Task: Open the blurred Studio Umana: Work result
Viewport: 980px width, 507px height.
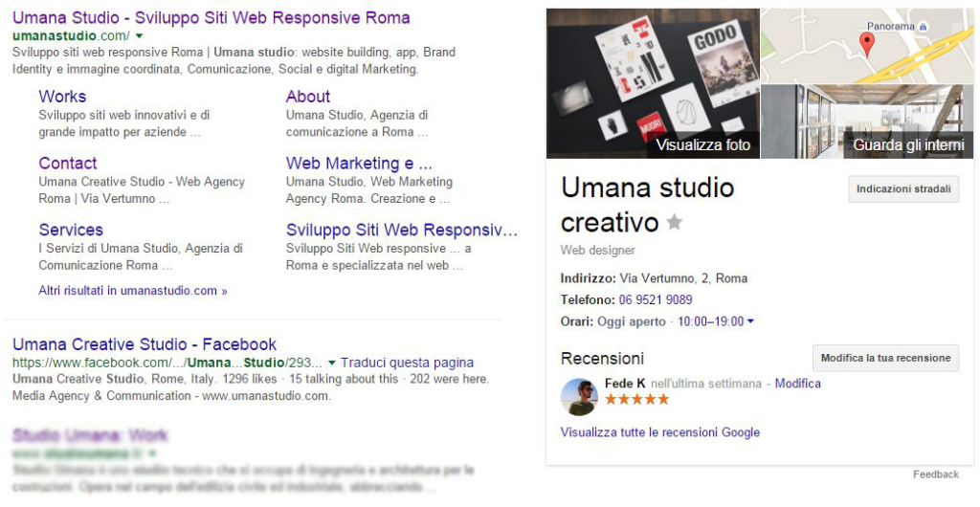Action: pyautogui.click(x=91, y=434)
